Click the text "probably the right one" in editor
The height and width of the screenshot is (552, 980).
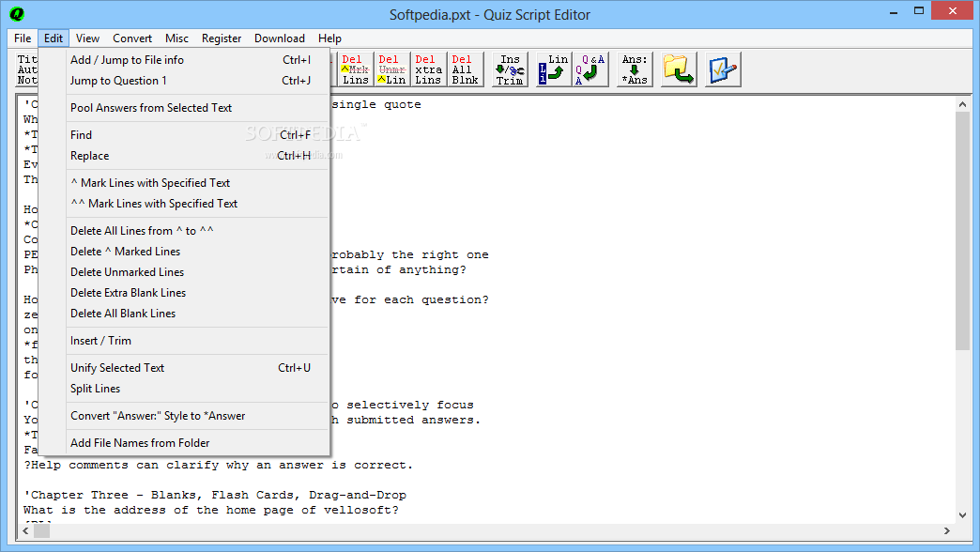(410, 255)
